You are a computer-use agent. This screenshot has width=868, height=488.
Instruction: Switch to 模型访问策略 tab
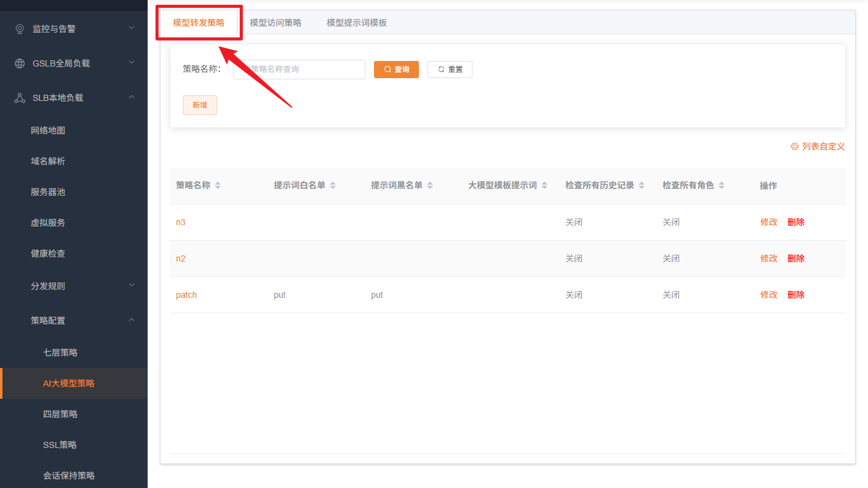[x=276, y=23]
